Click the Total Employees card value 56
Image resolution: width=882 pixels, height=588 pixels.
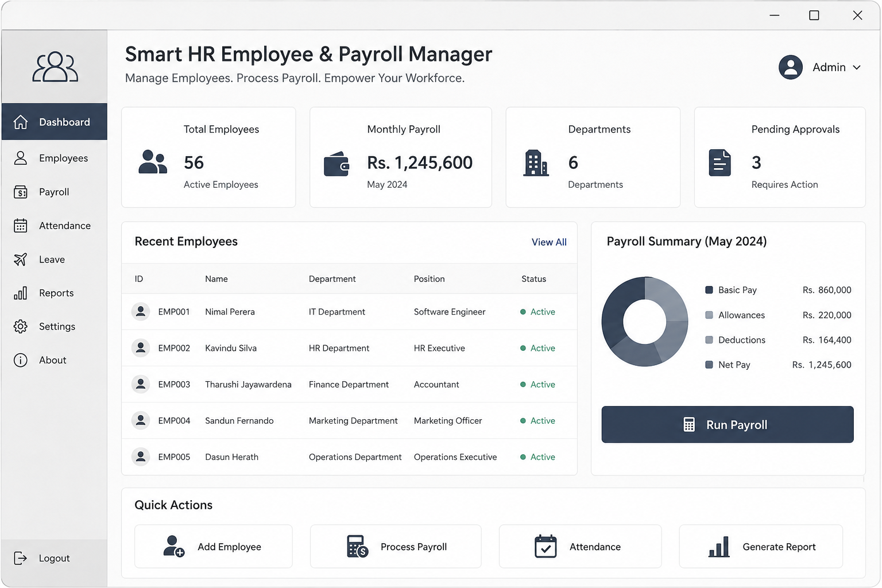194,163
